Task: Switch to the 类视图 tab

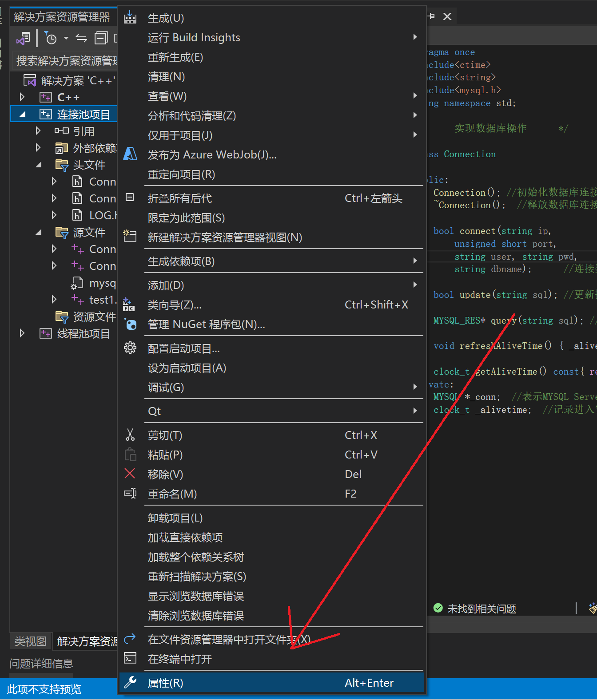Action: click(x=30, y=641)
